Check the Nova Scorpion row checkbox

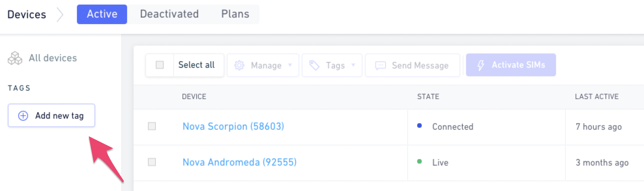point(152,126)
